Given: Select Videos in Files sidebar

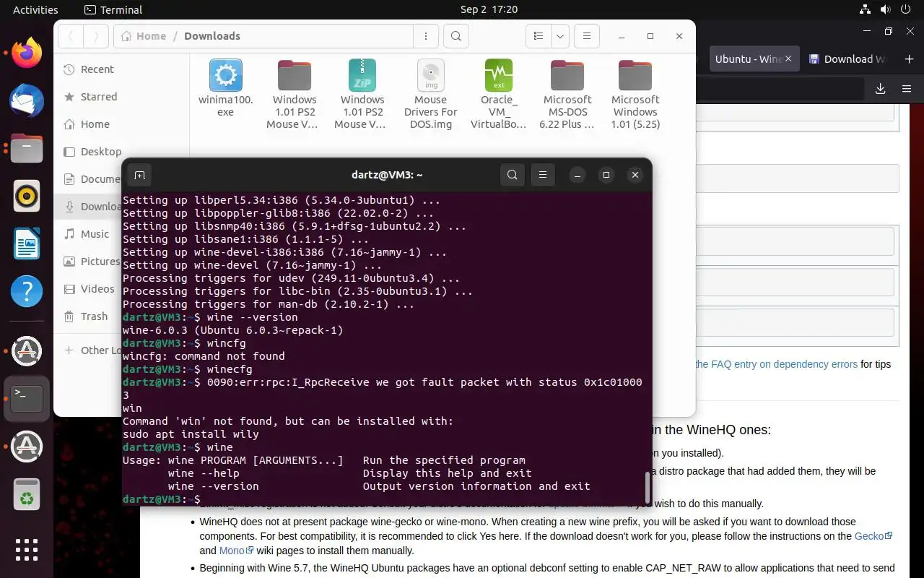Looking at the screenshot, I should [x=88, y=289].
